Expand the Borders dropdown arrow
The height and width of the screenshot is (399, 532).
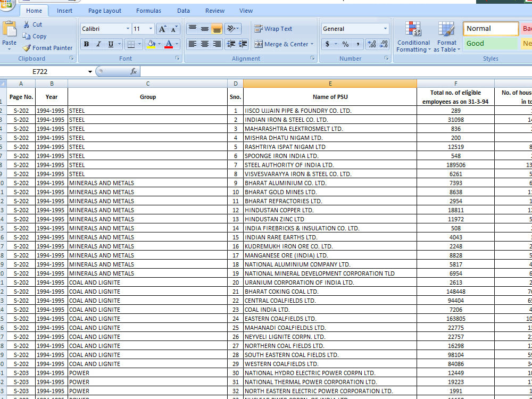click(x=140, y=44)
